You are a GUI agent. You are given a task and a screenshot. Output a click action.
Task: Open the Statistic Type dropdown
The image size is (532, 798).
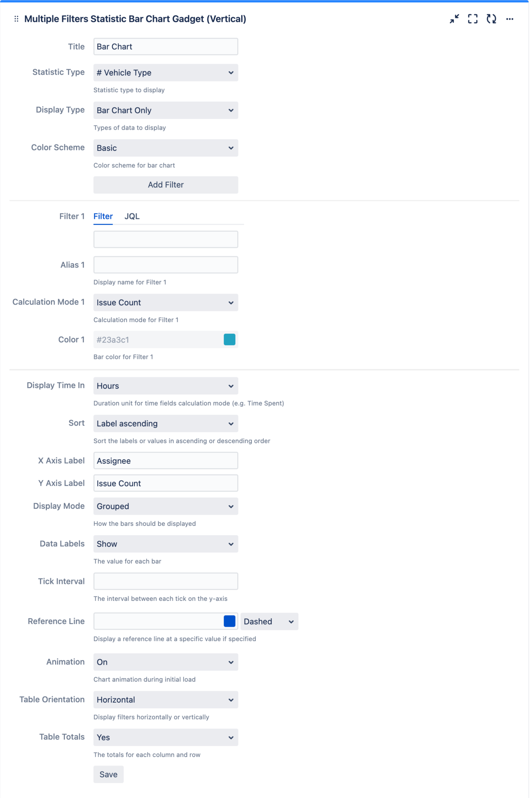165,73
